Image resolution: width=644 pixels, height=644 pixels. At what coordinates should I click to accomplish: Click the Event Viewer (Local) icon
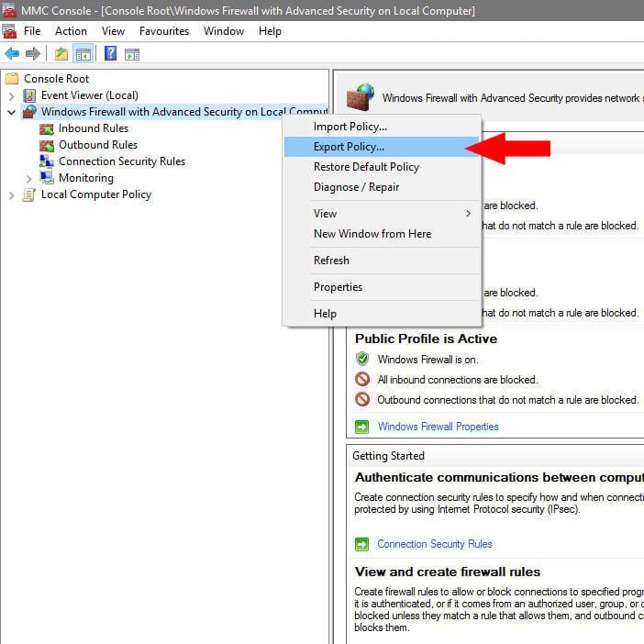point(29,95)
